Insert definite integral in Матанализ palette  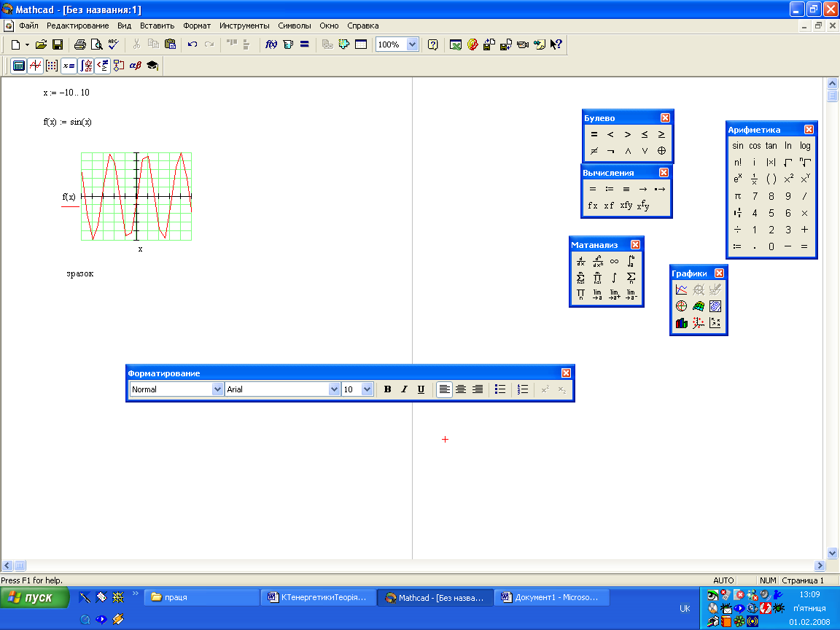631,262
